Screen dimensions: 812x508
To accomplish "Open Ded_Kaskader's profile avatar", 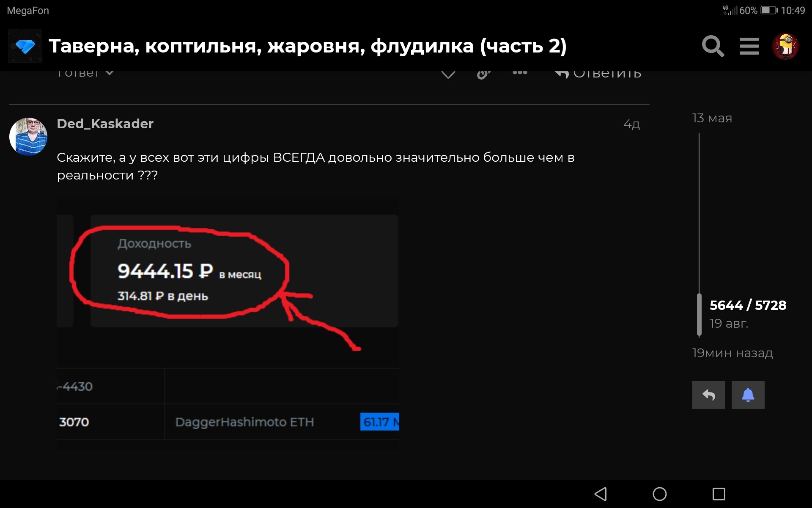I will (28, 137).
